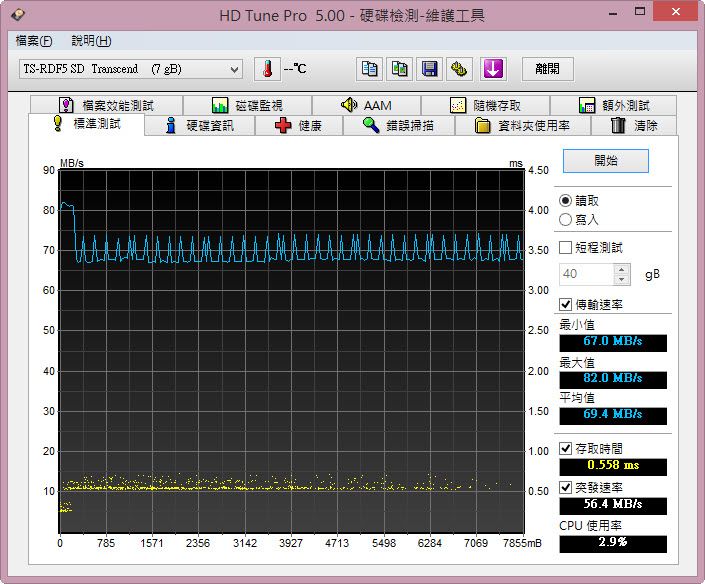Click the temperature thermometer icon
This screenshot has width=705, height=584.
click(267, 69)
